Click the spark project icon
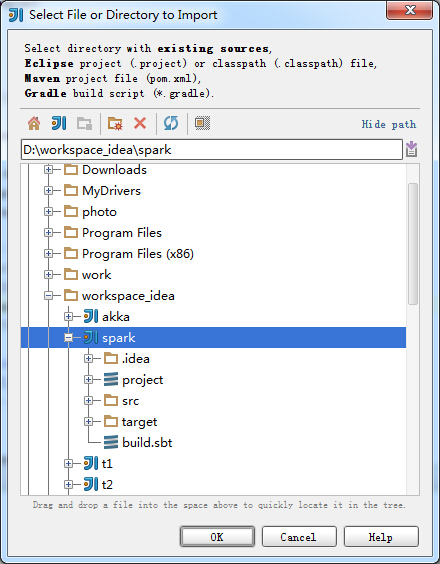440x564 pixels. click(91, 337)
